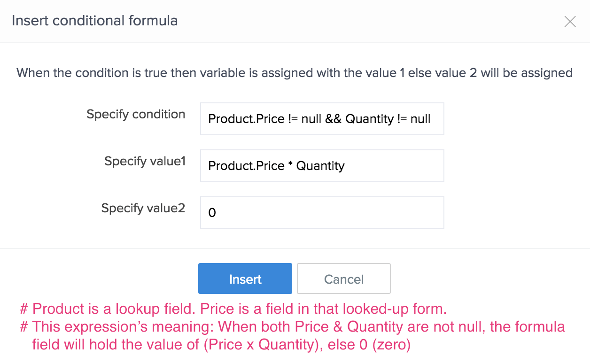
Task: Place cursor on 'Product.Price' in the condition field
Action: point(246,119)
